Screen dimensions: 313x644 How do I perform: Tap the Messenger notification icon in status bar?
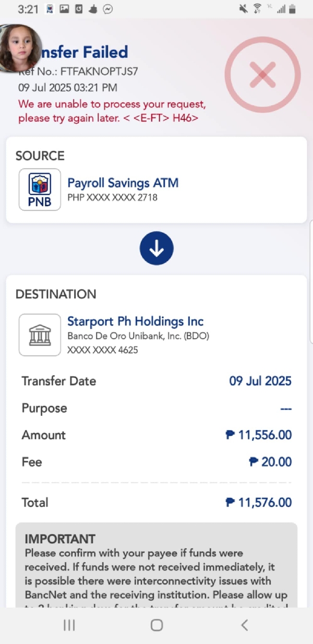pos(108,9)
